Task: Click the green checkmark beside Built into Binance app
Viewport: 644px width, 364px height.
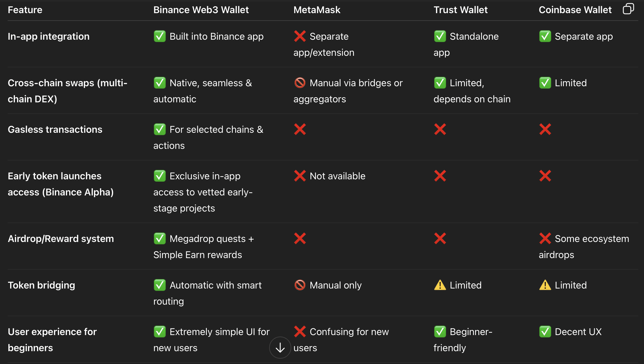Action: (x=160, y=36)
